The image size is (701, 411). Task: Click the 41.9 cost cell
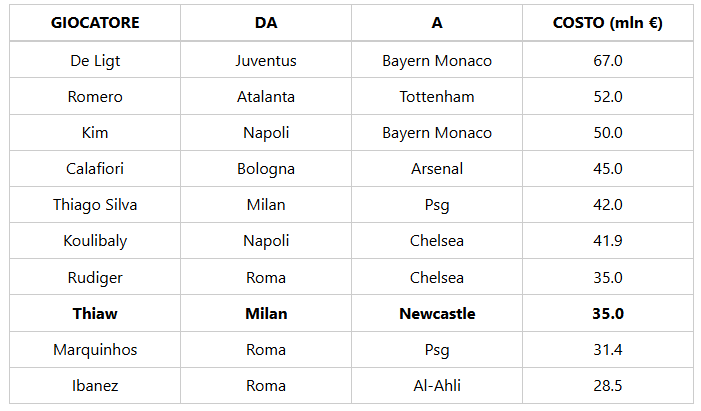coord(607,241)
